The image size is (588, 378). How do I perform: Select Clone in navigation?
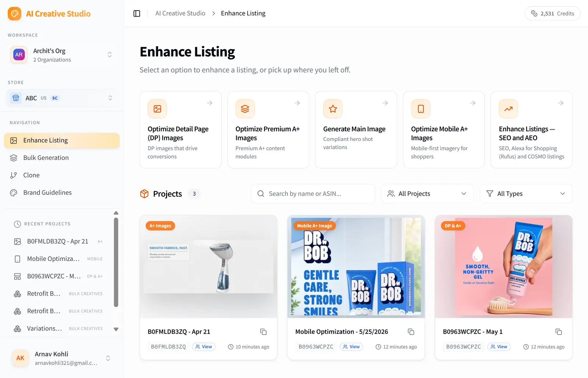pyautogui.click(x=62, y=175)
